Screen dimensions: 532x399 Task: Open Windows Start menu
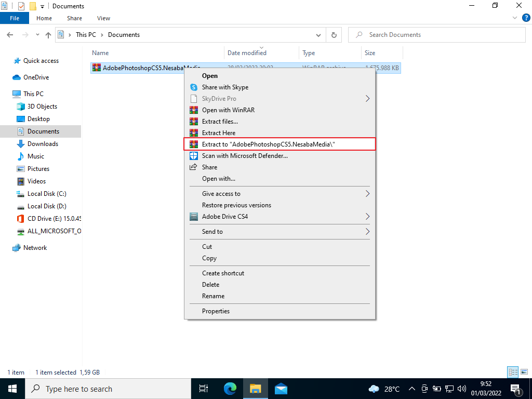[x=12, y=389]
